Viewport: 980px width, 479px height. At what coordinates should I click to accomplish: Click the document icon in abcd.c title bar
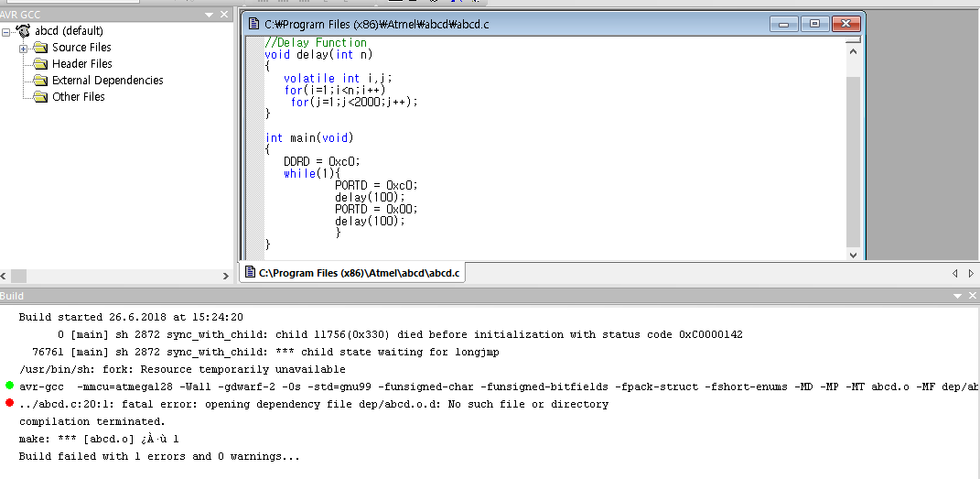254,24
